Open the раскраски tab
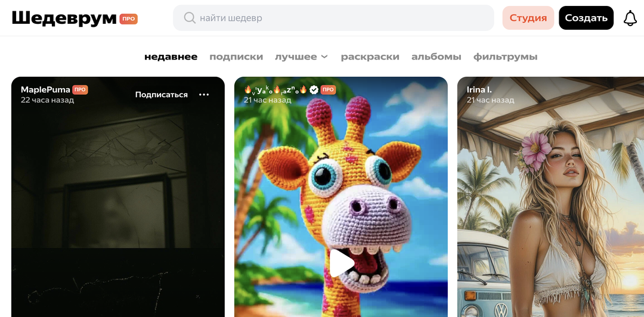 click(x=370, y=57)
